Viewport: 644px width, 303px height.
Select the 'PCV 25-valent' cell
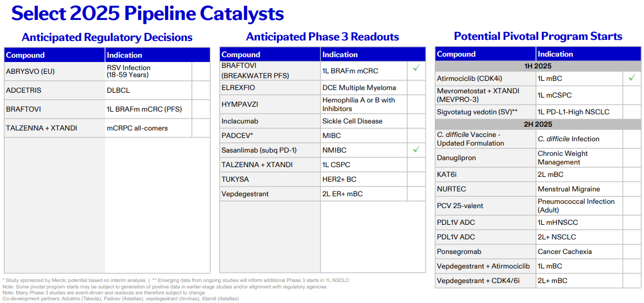pos(485,206)
